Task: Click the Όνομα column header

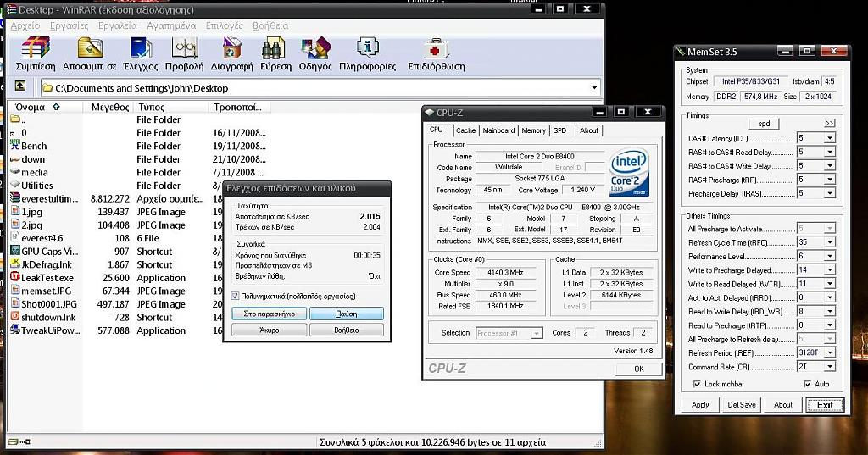Action: (x=45, y=107)
